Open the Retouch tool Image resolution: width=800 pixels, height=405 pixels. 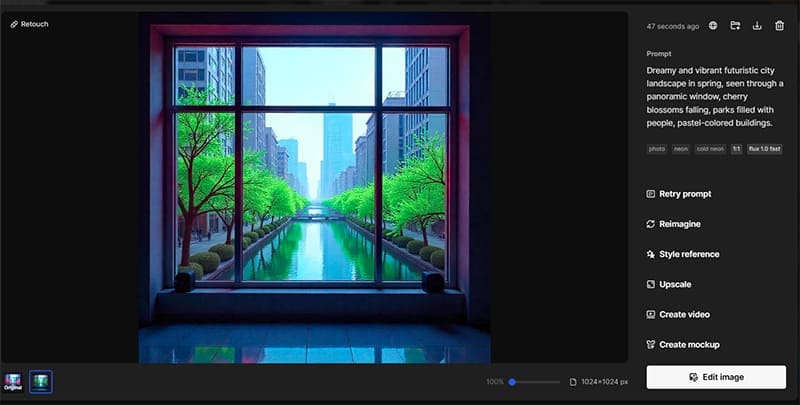pos(29,24)
